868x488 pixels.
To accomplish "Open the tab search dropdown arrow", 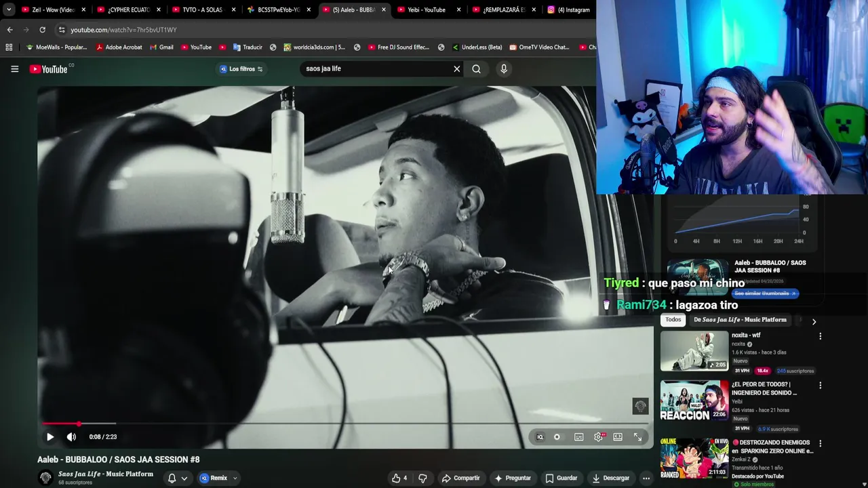I will 8,9.
